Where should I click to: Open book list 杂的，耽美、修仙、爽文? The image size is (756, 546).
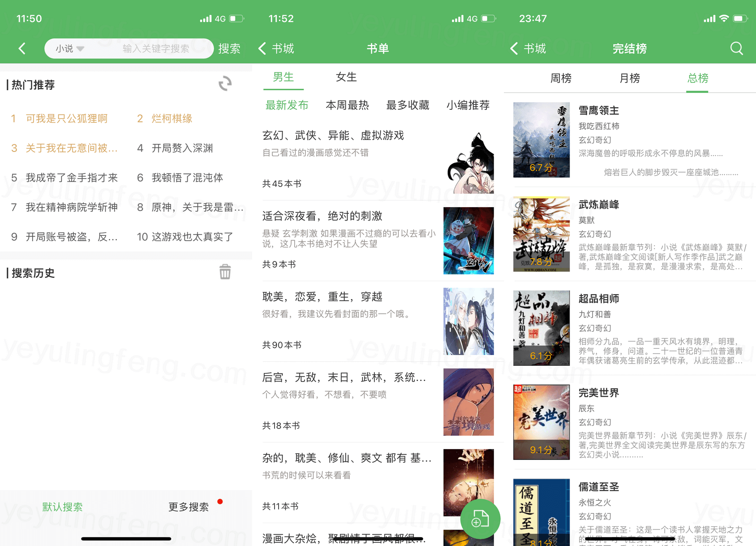(x=347, y=458)
